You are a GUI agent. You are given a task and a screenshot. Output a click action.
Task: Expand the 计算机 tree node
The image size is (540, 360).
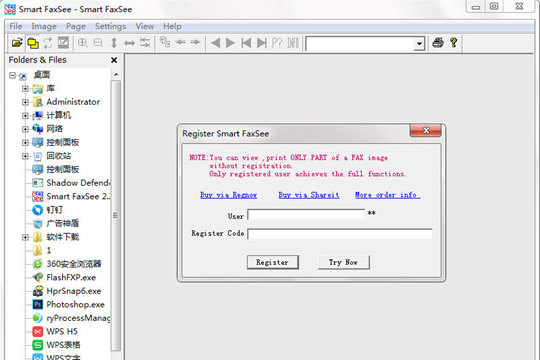(x=25, y=115)
